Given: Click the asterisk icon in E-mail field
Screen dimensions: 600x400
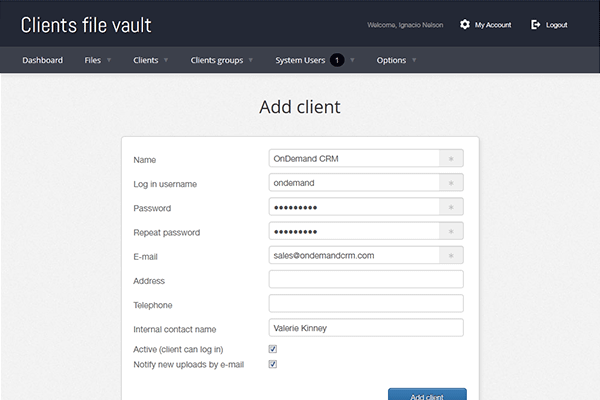Looking at the screenshot, I should (451, 255).
